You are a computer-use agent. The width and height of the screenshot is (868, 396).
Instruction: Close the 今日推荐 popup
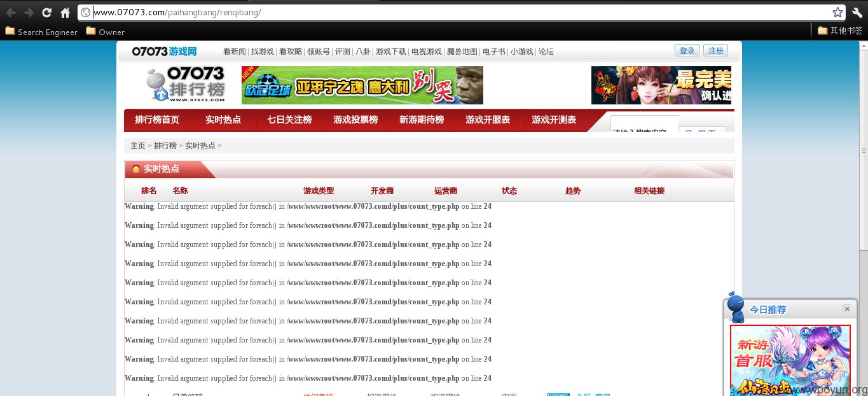[846, 309]
